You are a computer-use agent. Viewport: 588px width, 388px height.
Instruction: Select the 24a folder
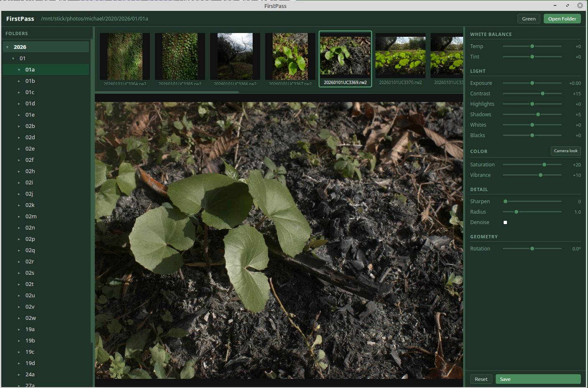(x=30, y=374)
